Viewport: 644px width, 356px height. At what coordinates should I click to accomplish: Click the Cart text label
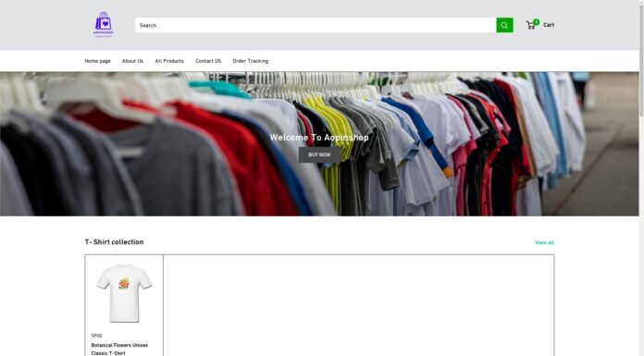point(549,25)
